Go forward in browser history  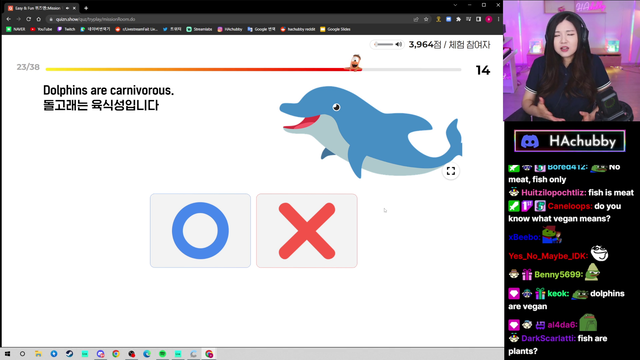[18, 19]
